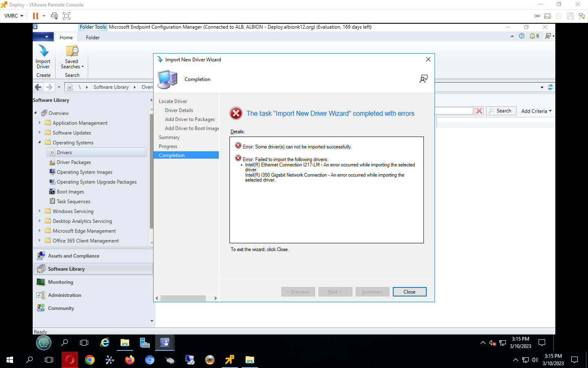Click the forward navigation arrow
The width and height of the screenshot is (588, 368).
[x=49, y=87]
